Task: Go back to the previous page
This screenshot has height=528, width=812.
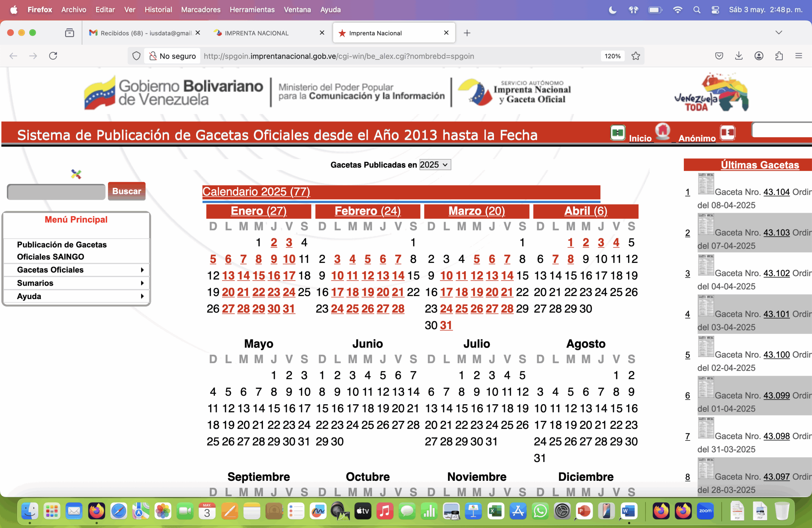Action: click(13, 56)
